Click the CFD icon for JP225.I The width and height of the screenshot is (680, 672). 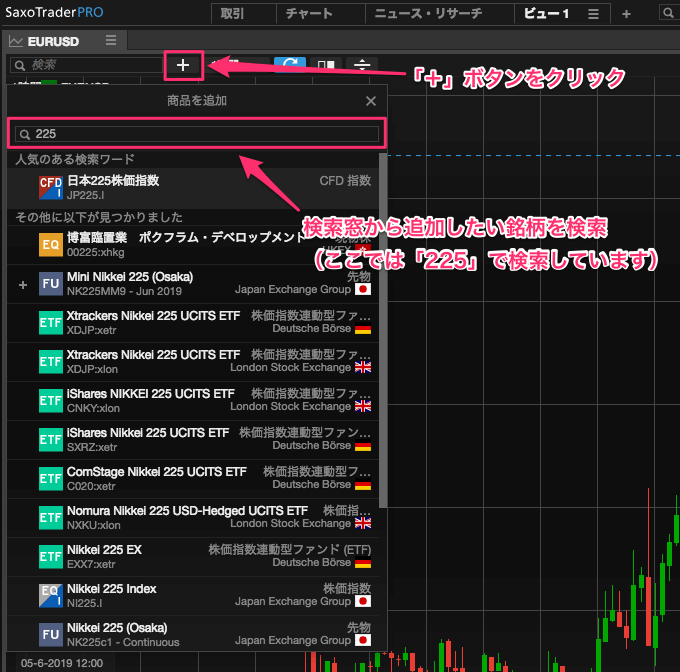tap(51, 188)
